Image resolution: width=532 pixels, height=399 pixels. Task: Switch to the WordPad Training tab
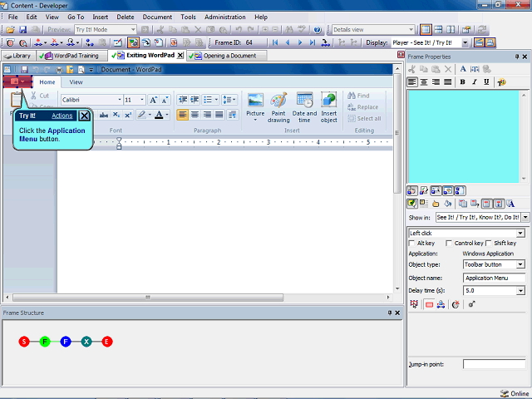click(71, 56)
